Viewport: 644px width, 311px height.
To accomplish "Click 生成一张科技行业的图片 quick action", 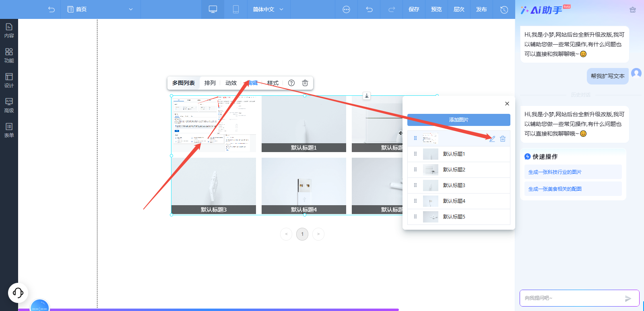I will click(573, 172).
